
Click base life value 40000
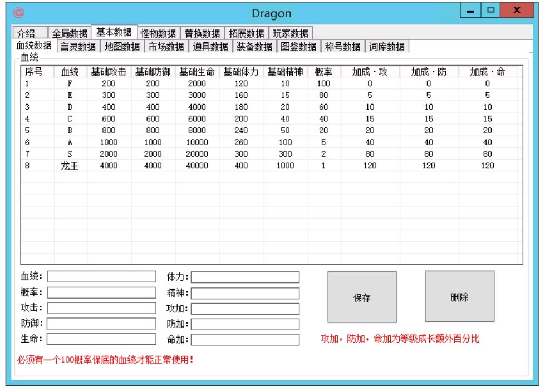pyautogui.click(x=197, y=166)
